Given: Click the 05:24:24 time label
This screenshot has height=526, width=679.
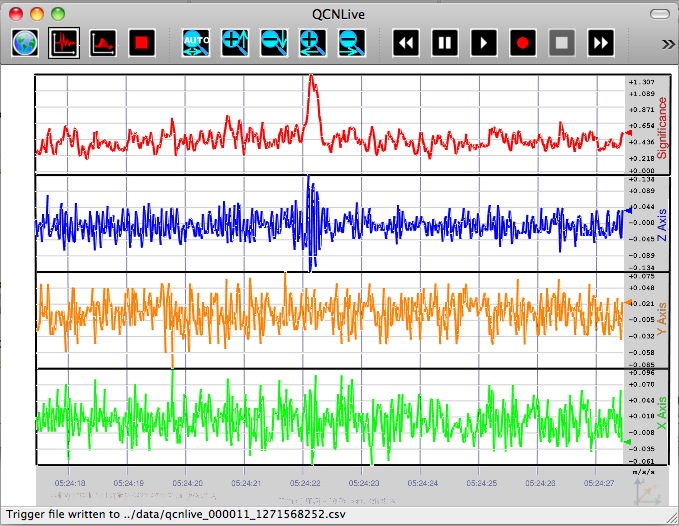Looking at the screenshot, I should [423, 483].
